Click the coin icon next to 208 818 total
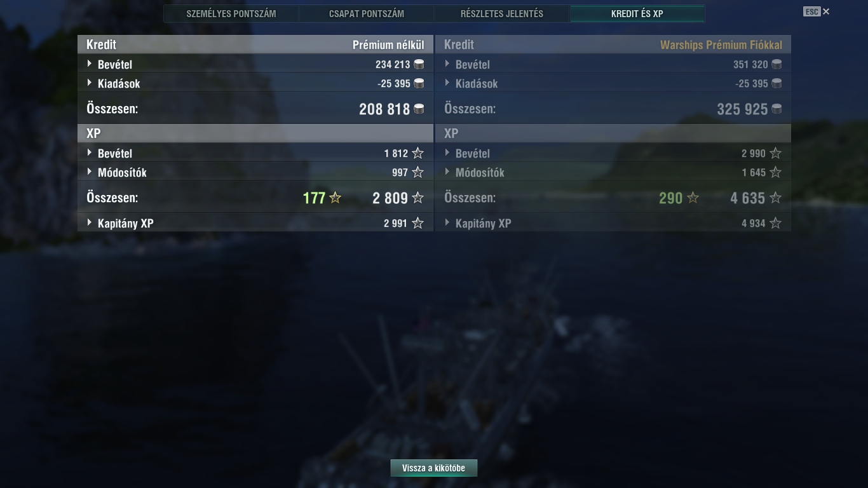The height and width of the screenshot is (488, 868). [419, 109]
